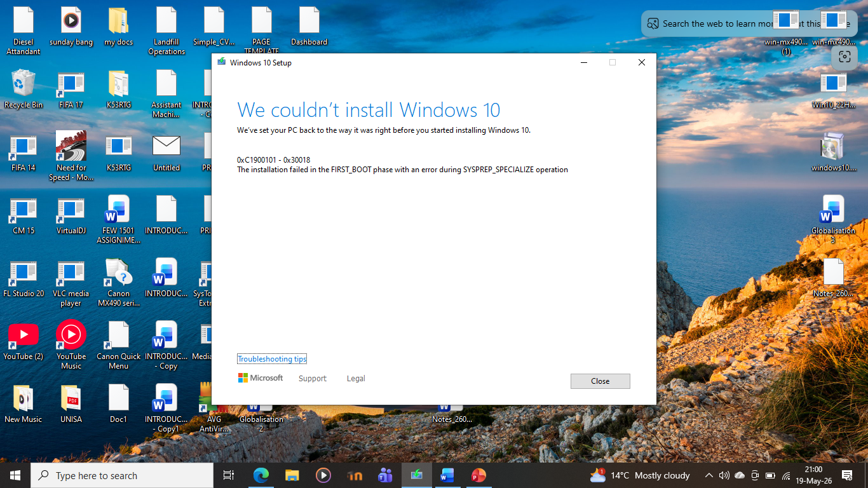Image resolution: width=868 pixels, height=488 pixels.
Task: Select the New Music folder icon
Action: [24, 404]
